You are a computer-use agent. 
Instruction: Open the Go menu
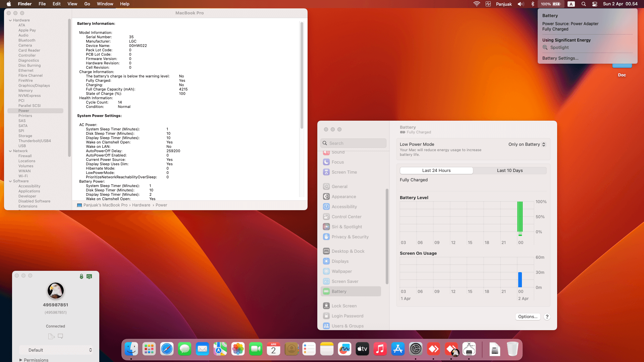tap(87, 4)
